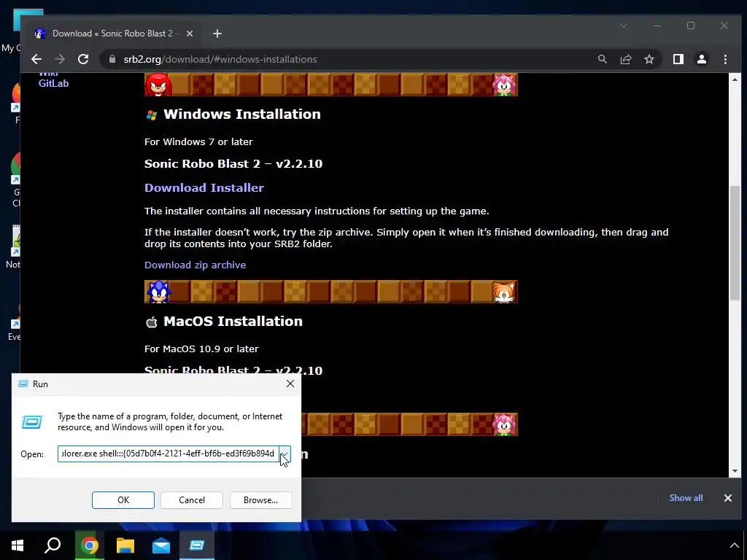Click the page scrollbar down arrow
747x560 pixels.
coord(735,471)
